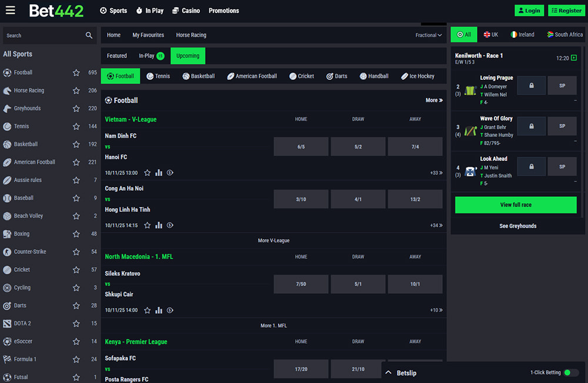Switch to the Upcoming tab

tap(188, 56)
